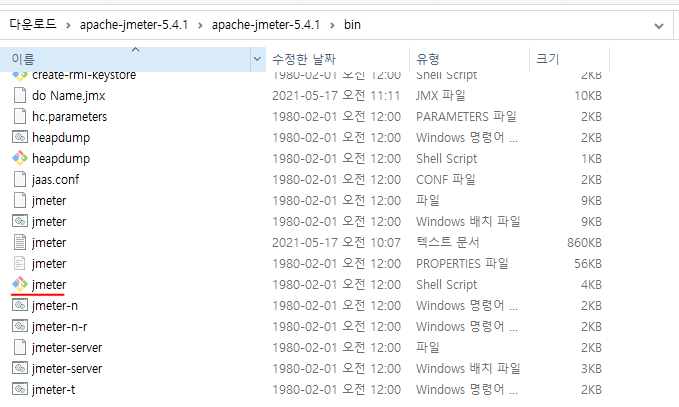
Task: Click the PARAMETERS 파일 type cell
Action: (x=466, y=116)
